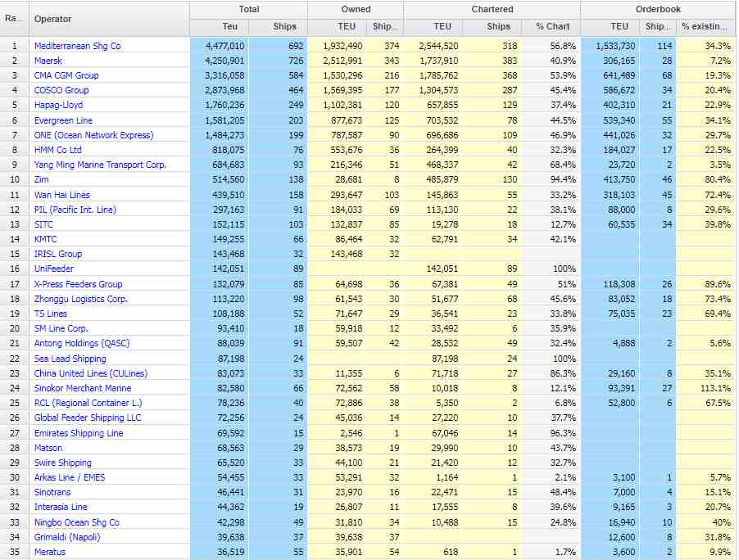This screenshot has height=560, width=739.
Task: Click the Arkas Line / EMES link
Action: click(x=70, y=477)
